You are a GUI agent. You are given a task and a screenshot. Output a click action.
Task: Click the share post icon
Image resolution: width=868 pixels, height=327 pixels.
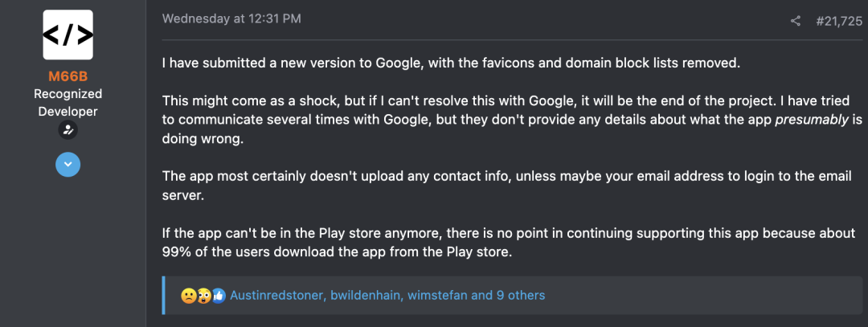[796, 21]
